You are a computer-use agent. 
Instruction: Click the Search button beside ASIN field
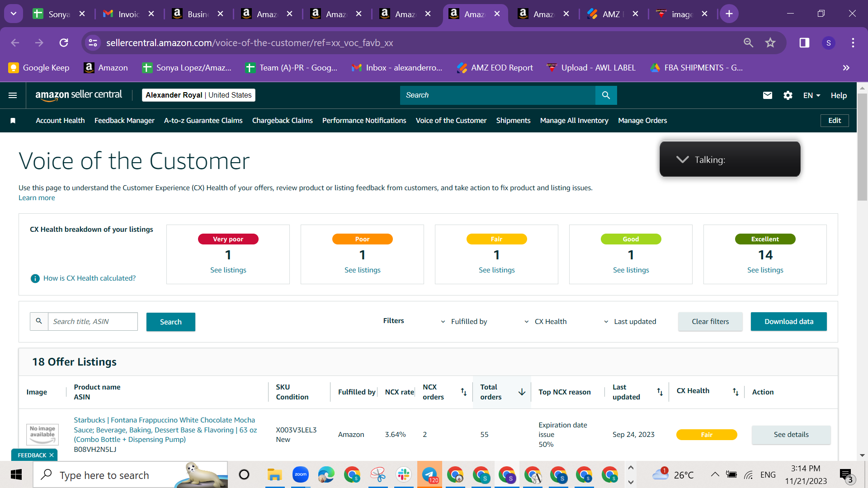coord(171,322)
